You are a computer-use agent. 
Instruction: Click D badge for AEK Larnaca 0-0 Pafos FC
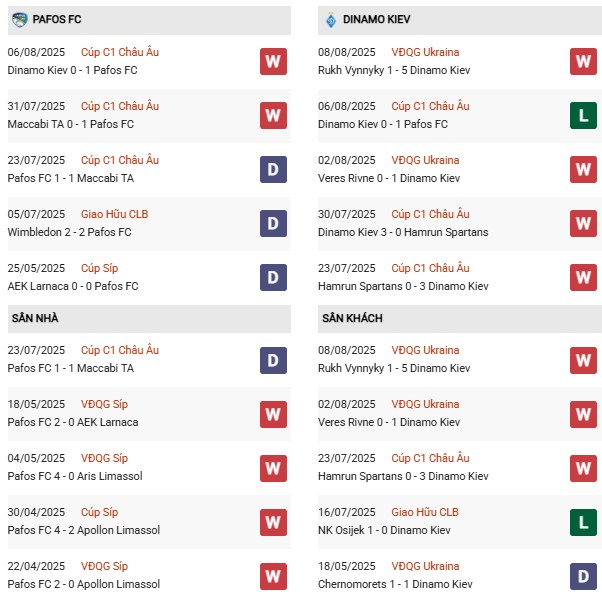click(x=273, y=277)
